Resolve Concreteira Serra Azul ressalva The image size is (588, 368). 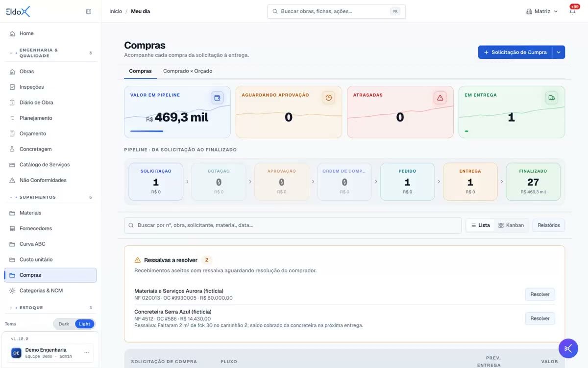coord(540,318)
